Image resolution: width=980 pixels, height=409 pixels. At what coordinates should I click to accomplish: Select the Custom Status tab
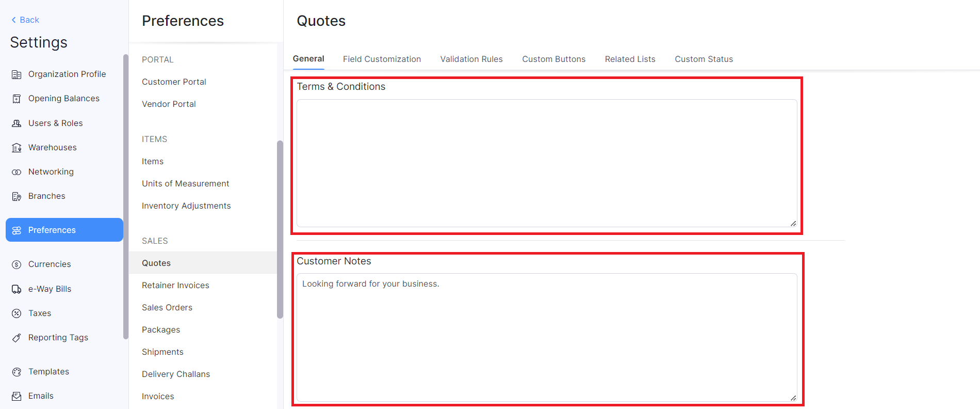(x=704, y=59)
